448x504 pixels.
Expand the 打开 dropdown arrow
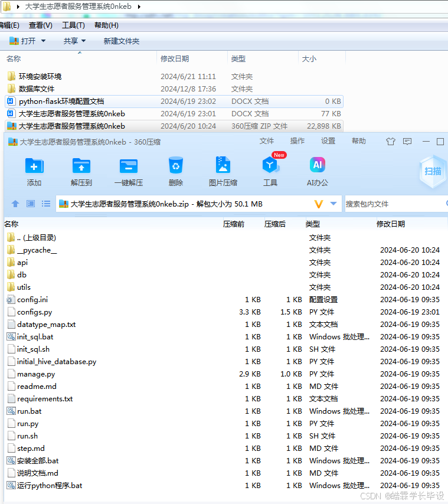[44, 41]
